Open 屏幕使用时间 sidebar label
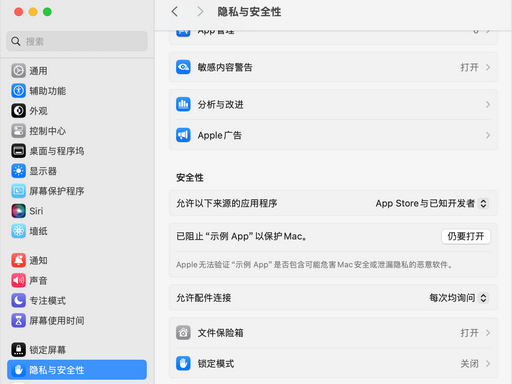Viewport: 512px width, 384px height. tap(57, 321)
